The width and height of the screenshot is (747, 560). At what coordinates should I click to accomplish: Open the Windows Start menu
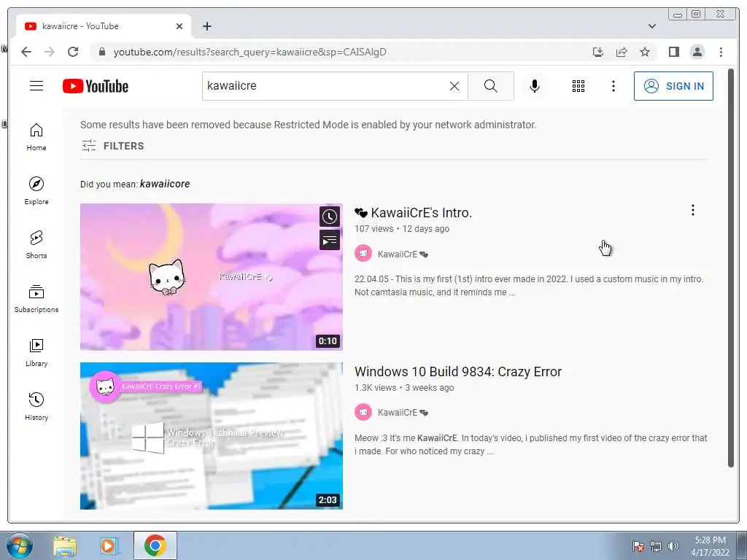pos(20,545)
